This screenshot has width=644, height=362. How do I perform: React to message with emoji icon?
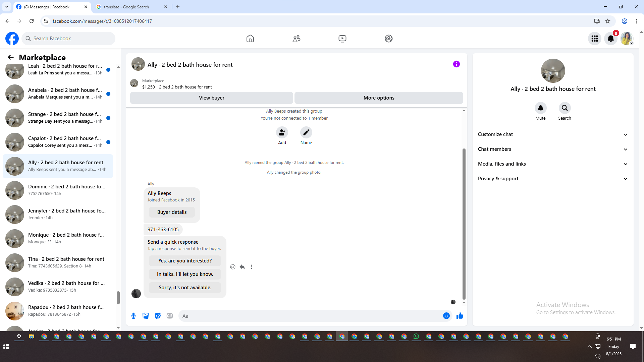(233, 267)
